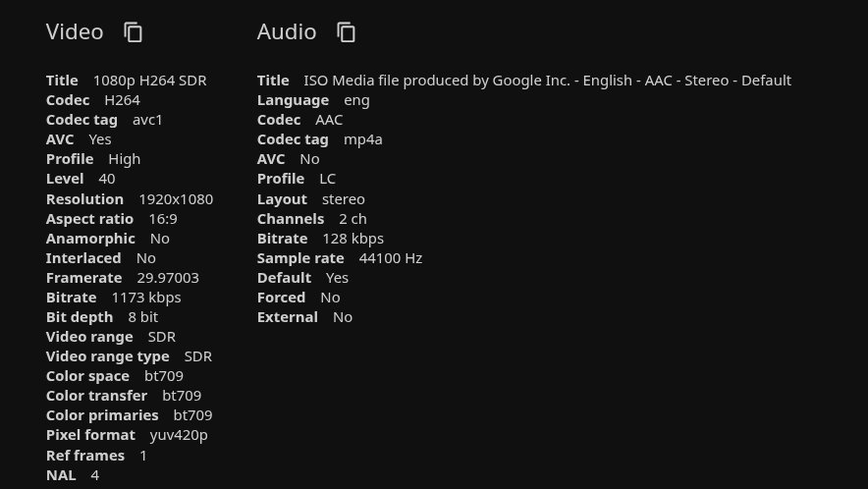Select the 8 bit depth value
Screen dimensions: 868x489
[x=143, y=317]
